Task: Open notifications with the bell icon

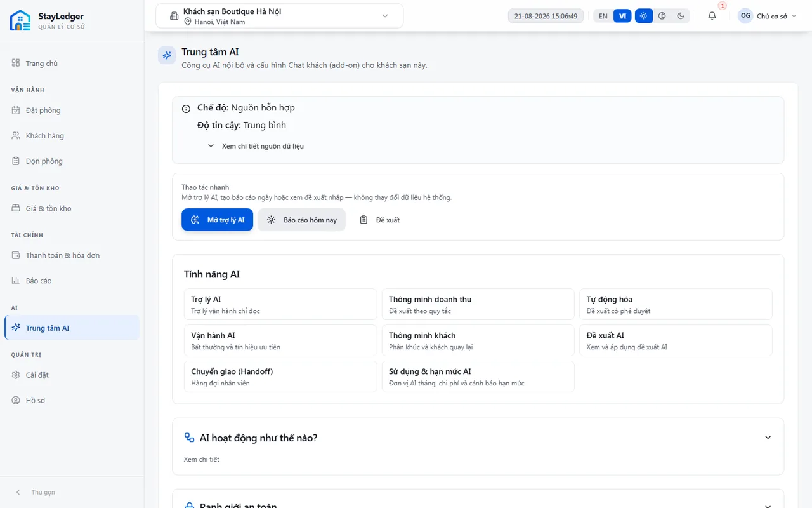Action: pos(712,16)
